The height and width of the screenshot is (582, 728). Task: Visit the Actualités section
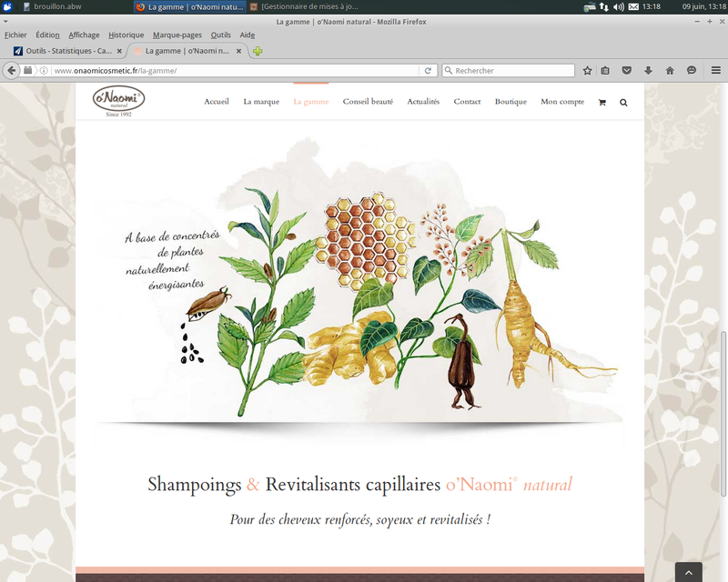click(423, 102)
